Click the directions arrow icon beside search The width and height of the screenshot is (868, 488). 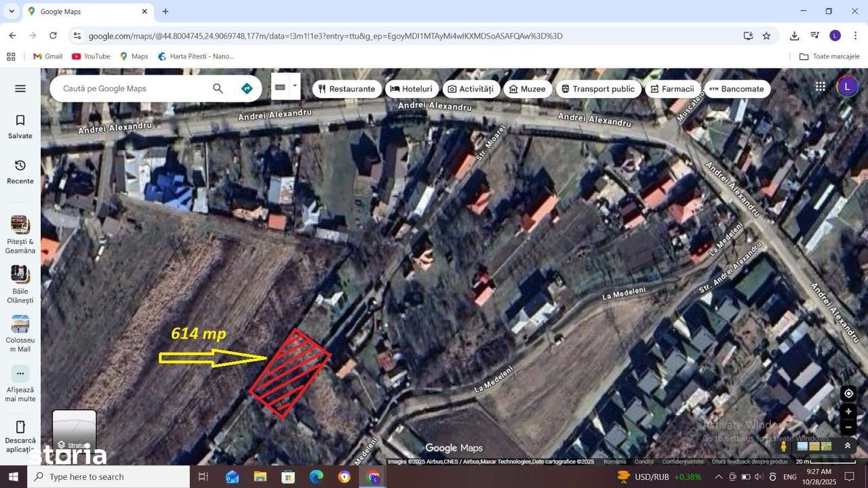(x=247, y=88)
